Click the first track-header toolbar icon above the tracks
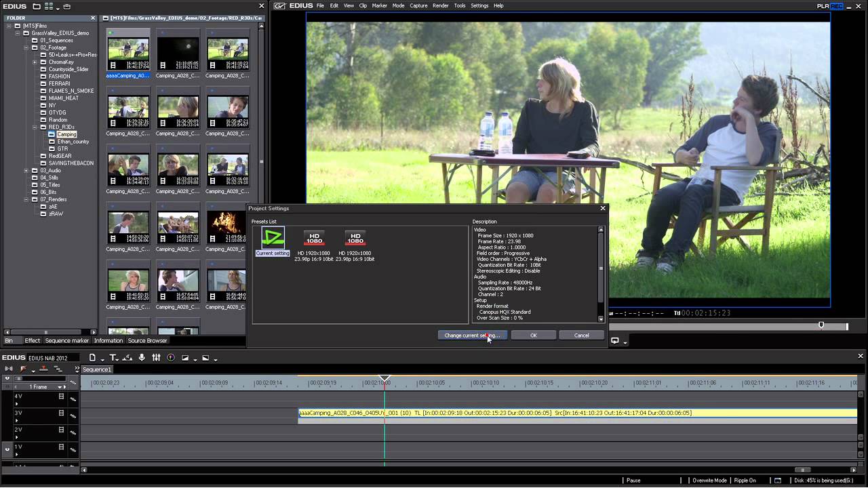The image size is (868, 488). click(8, 369)
